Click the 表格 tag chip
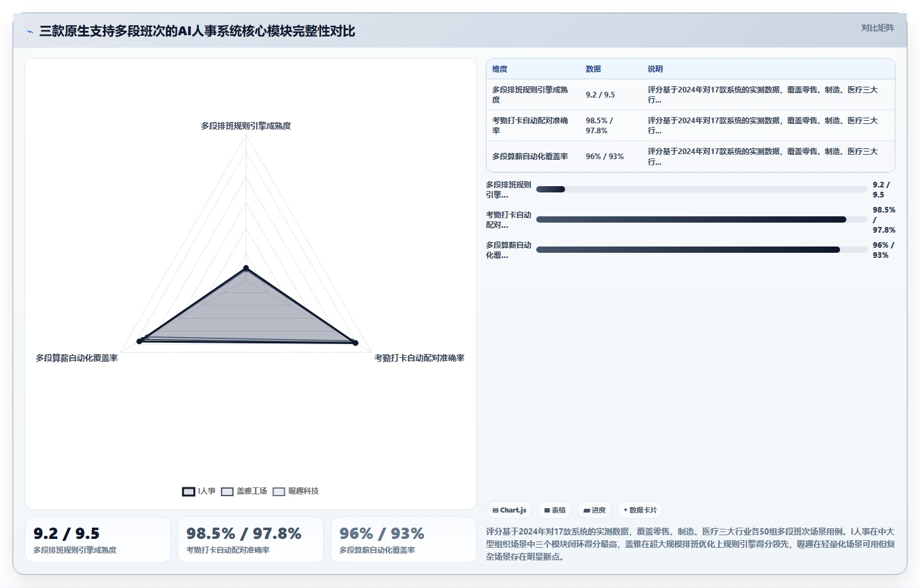The height and width of the screenshot is (588, 920). click(554, 510)
